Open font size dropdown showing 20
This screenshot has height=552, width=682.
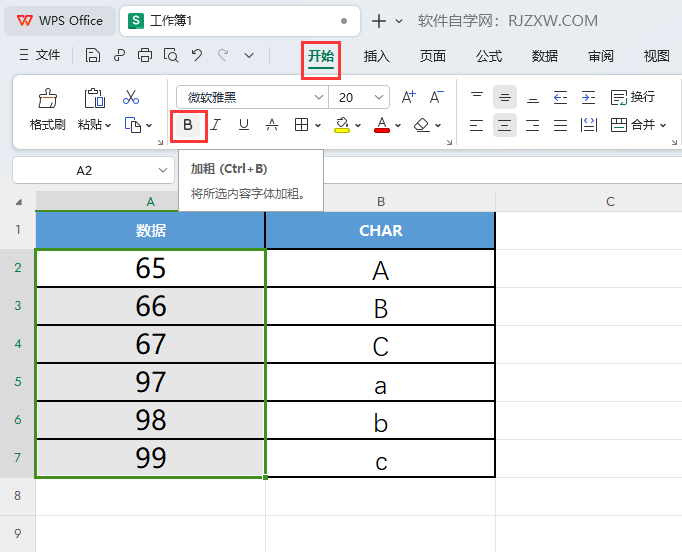coord(378,97)
